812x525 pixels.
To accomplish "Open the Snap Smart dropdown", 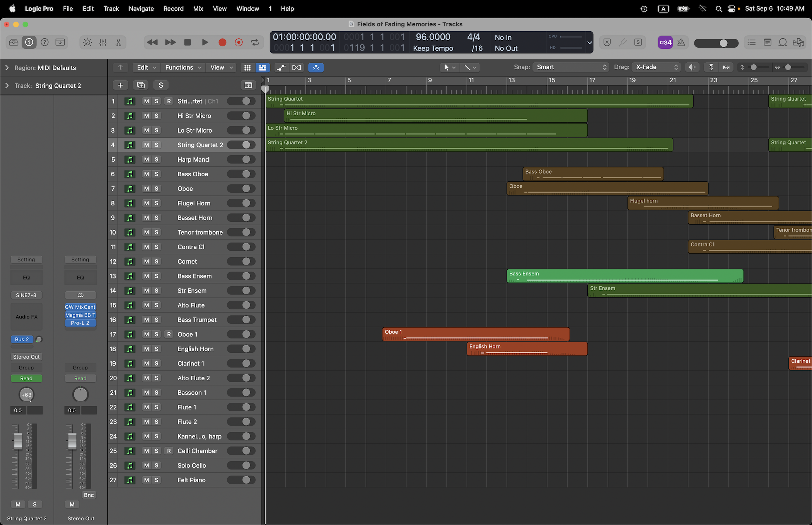I will click(571, 67).
